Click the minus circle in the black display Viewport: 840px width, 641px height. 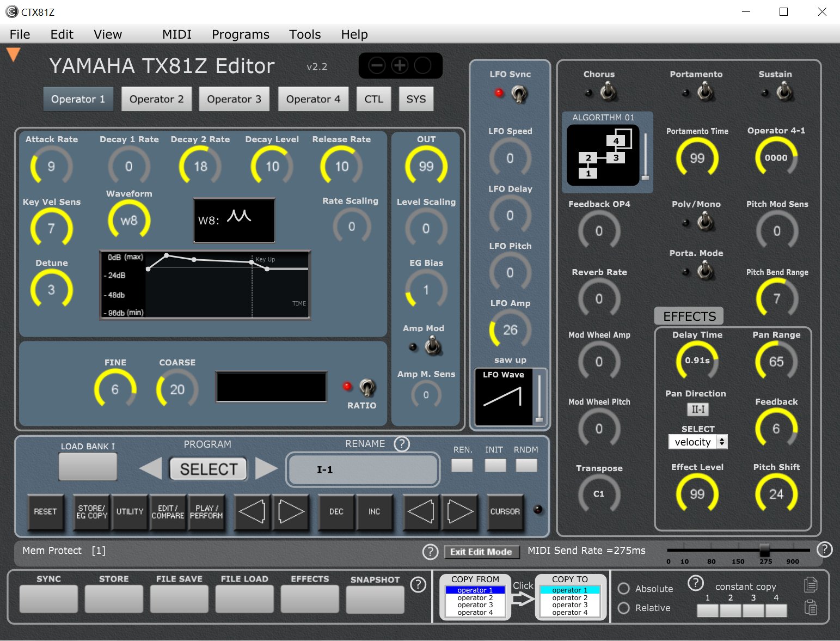tap(377, 66)
